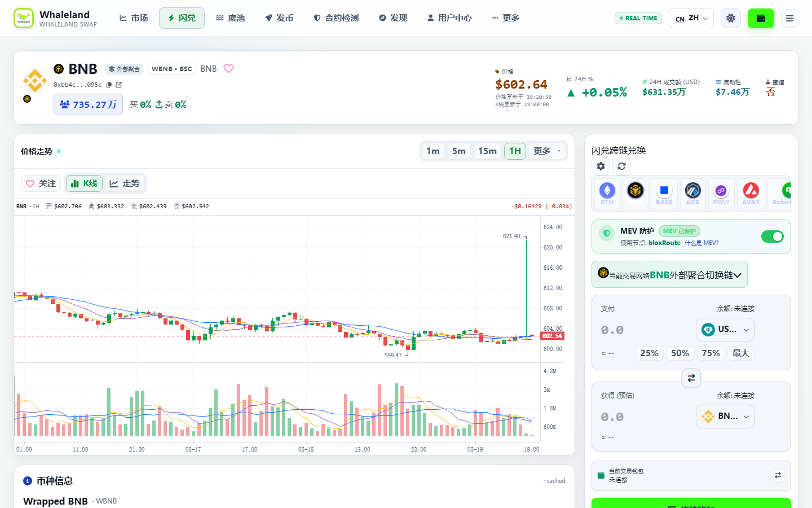Image resolution: width=812 pixels, height=508 pixels.
Task: Click the 关注 follow button
Action: coord(41,183)
